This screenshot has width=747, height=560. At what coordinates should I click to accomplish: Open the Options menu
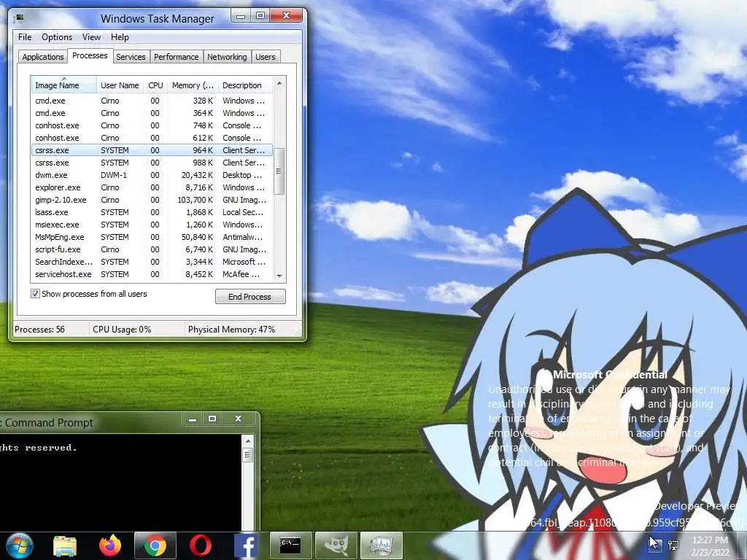[57, 37]
